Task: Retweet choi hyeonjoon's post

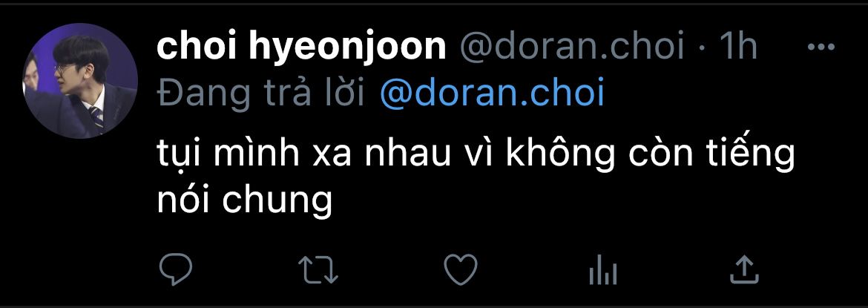Action: click(x=318, y=269)
